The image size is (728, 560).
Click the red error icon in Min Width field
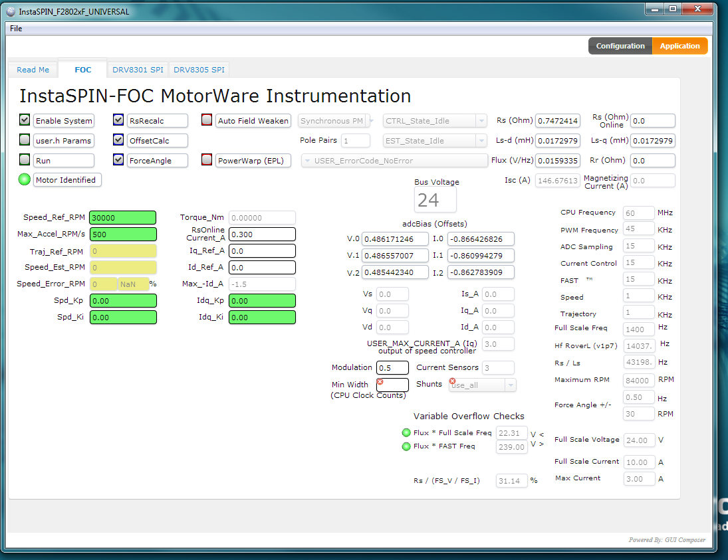[380, 382]
